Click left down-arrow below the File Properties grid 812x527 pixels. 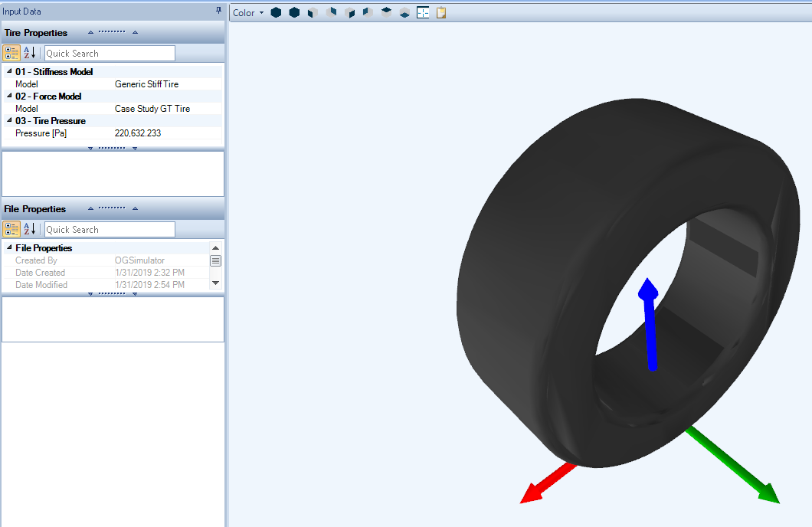point(90,293)
